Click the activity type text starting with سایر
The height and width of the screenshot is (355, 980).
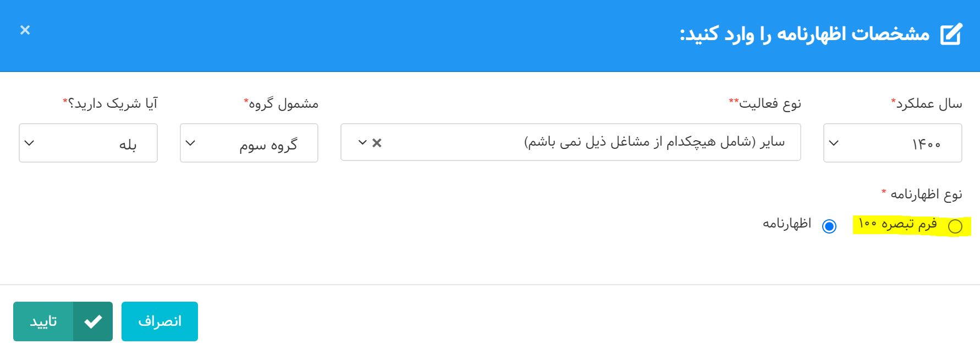point(654,142)
